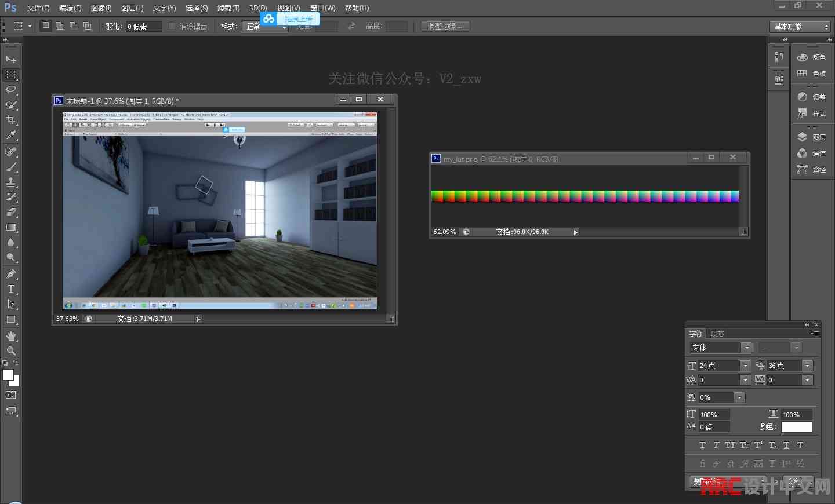Select the Horizontal Type tool
Viewport: 835px width, 504px height.
click(11, 289)
